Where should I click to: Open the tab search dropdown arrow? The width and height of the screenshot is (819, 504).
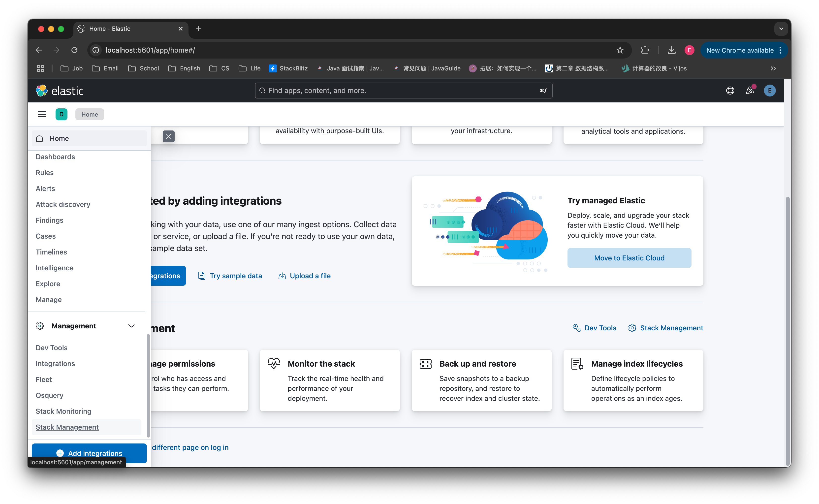781,29
